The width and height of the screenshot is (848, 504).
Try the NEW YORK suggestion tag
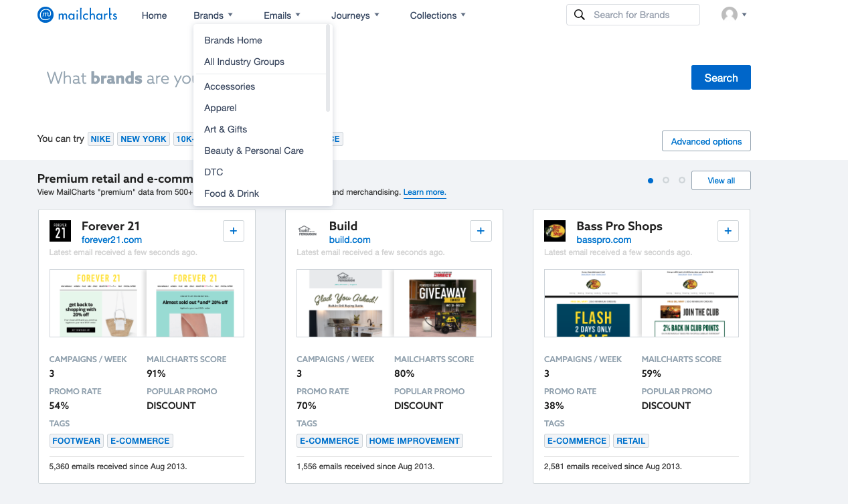coord(143,139)
